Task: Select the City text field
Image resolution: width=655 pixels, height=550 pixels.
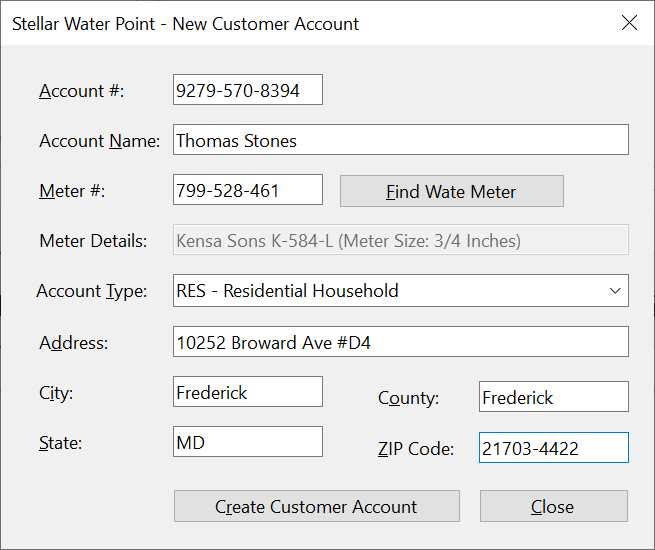Action: pyautogui.click(x=248, y=392)
